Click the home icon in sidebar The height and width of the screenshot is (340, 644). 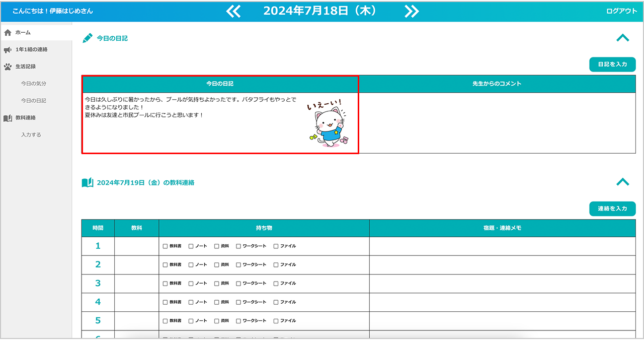tap(8, 33)
